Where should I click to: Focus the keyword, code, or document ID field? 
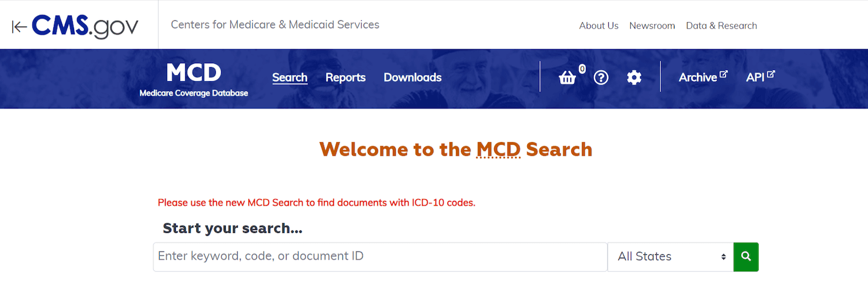pyautogui.click(x=380, y=257)
